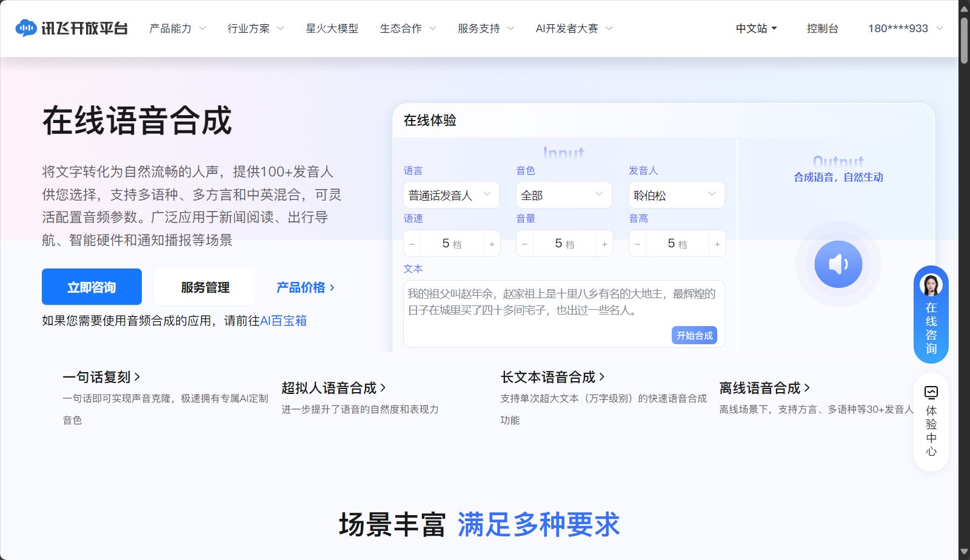Expand the AI开发者大赛 navigation menu
This screenshot has height=560, width=970.
[x=574, y=28]
